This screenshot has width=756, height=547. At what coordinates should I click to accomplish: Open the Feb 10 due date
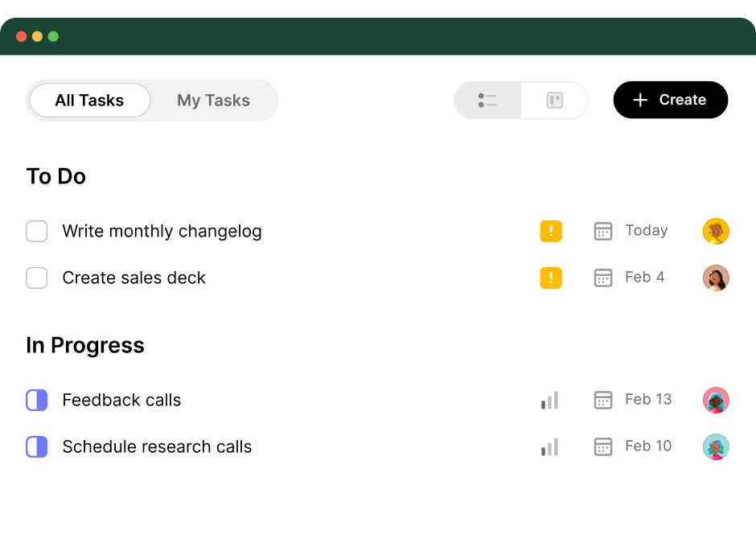pos(648,446)
